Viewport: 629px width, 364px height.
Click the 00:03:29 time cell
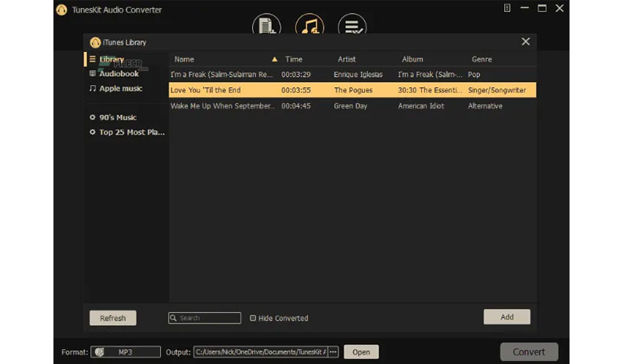pos(296,74)
